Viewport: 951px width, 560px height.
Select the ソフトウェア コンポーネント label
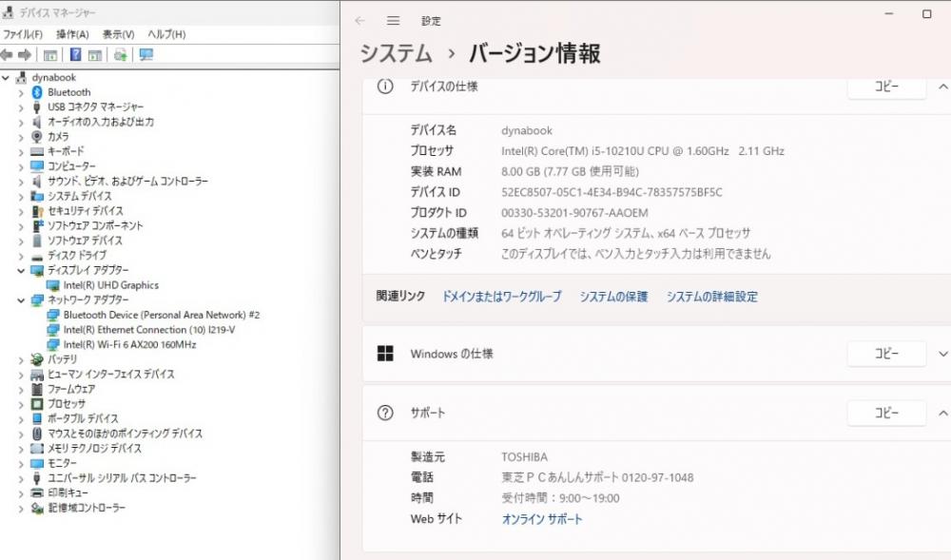coord(95,225)
